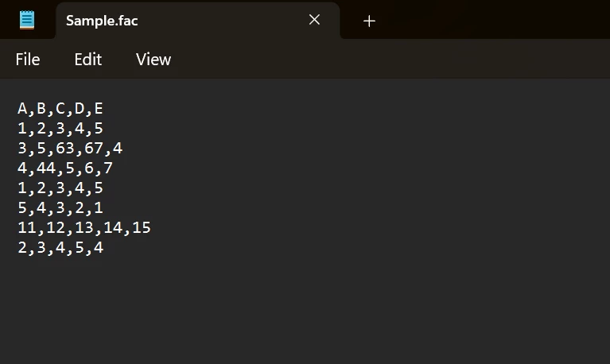Click the number 67 in the text
610x364 pixels.
pyautogui.click(x=94, y=148)
